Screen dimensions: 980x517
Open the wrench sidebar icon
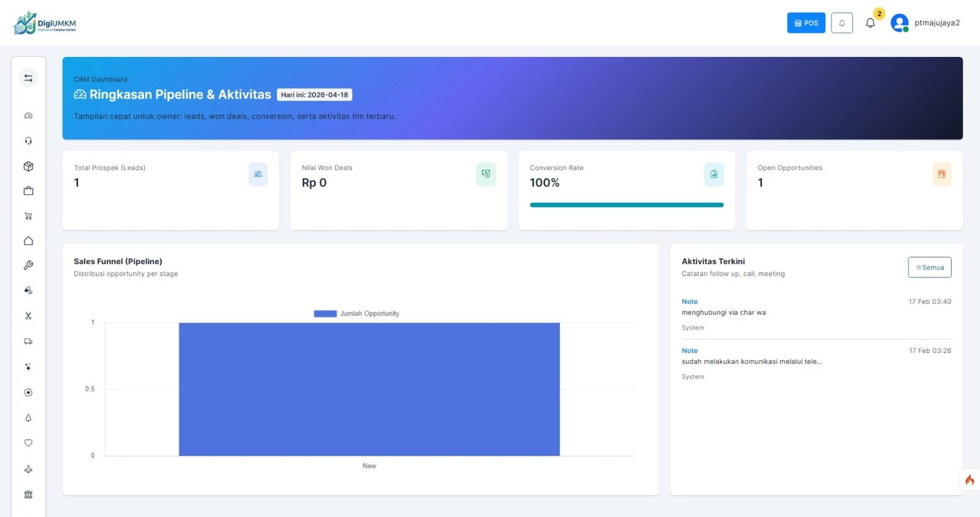(28, 265)
